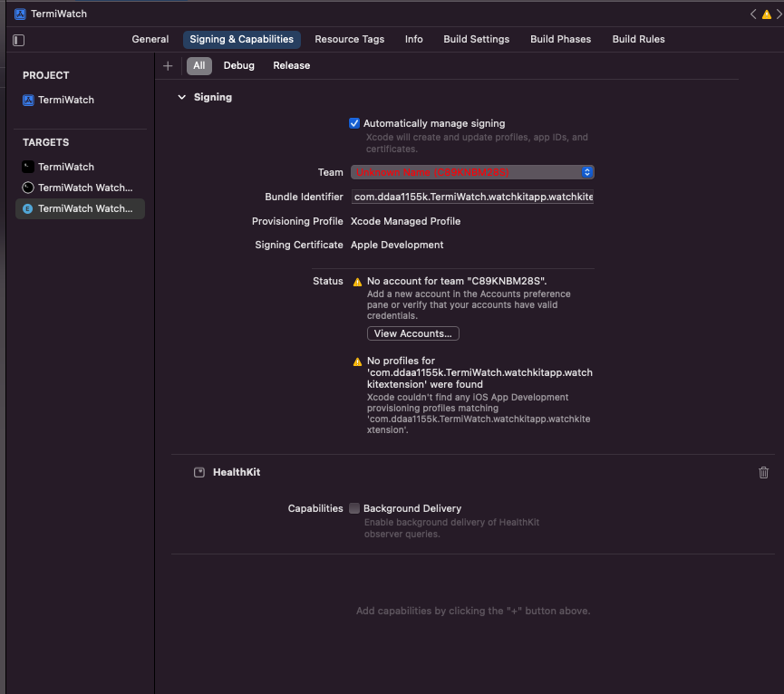Toggle Automatically manage signing checkbox

[354, 123]
